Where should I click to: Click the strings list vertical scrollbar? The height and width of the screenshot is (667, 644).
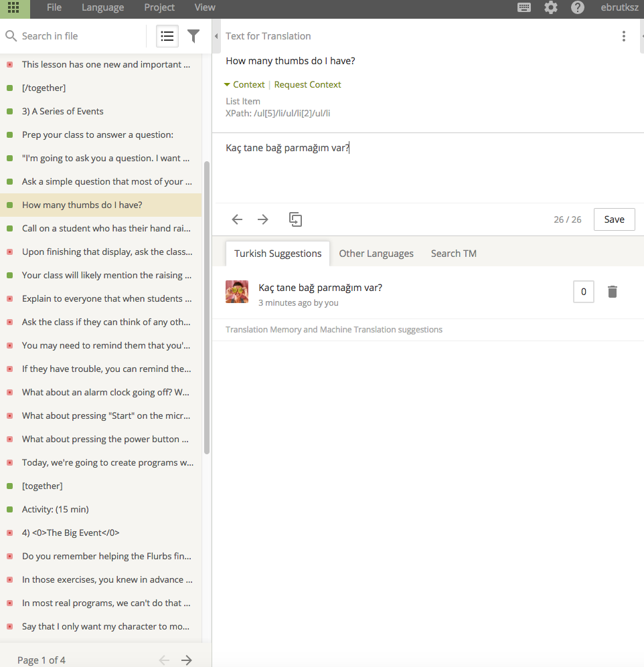(x=207, y=308)
